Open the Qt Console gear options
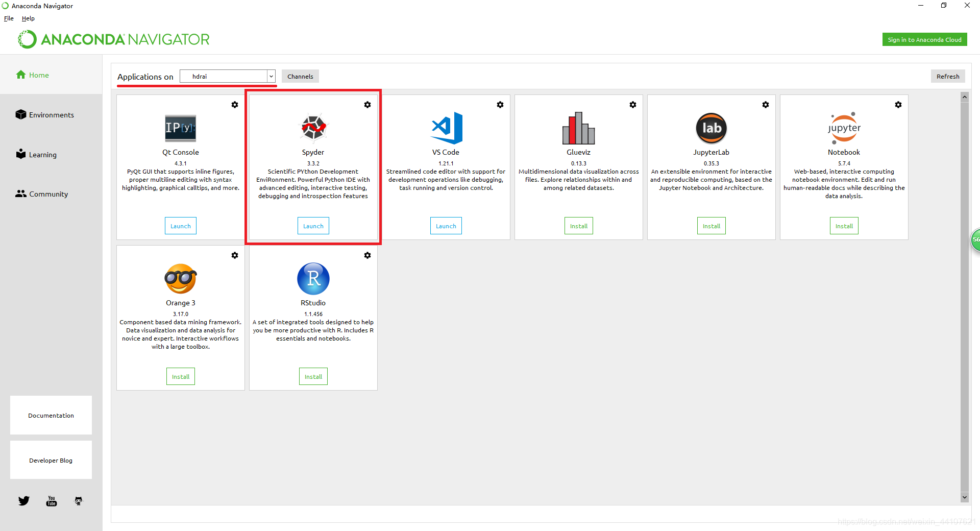980x531 pixels. tap(235, 105)
